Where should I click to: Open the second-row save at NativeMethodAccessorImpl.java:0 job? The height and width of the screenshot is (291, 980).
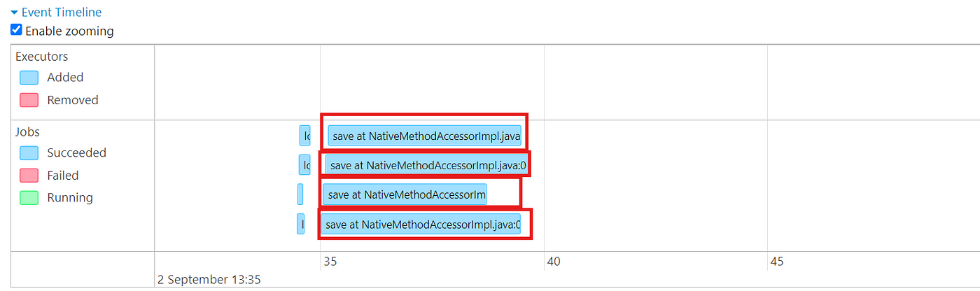(x=426, y=165)
